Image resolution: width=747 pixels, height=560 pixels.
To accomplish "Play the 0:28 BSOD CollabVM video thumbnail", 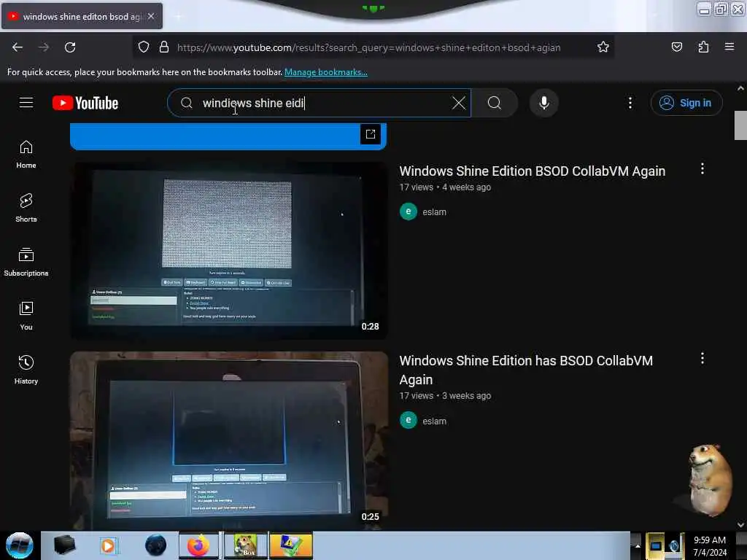I will click(228, 251).
